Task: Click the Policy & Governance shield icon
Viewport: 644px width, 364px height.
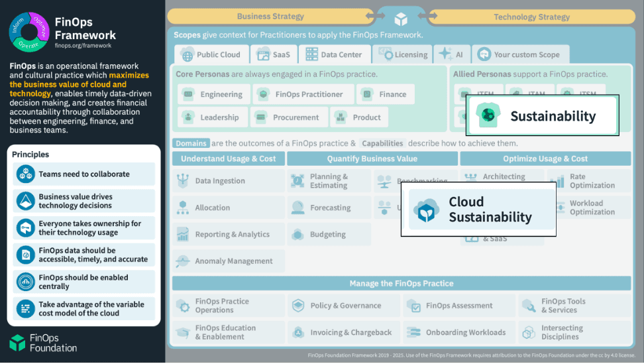Action: pyautogui.click(x=298, y=305)
